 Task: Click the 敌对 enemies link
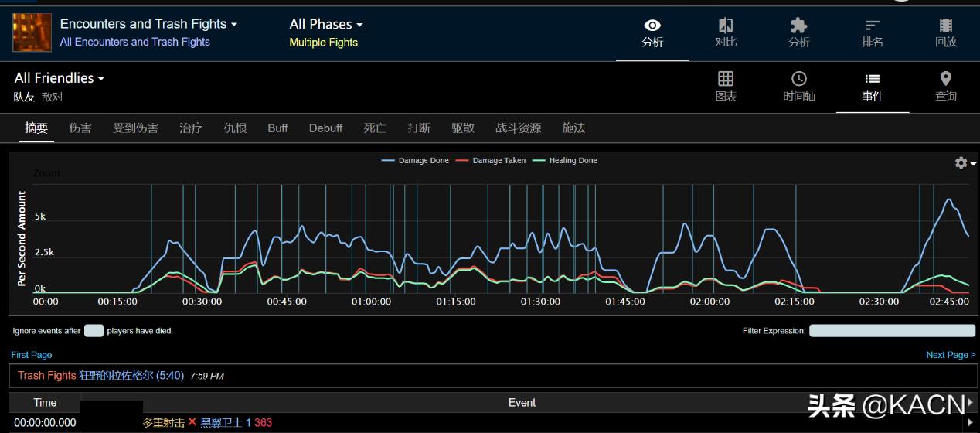[x=52, y=97]
